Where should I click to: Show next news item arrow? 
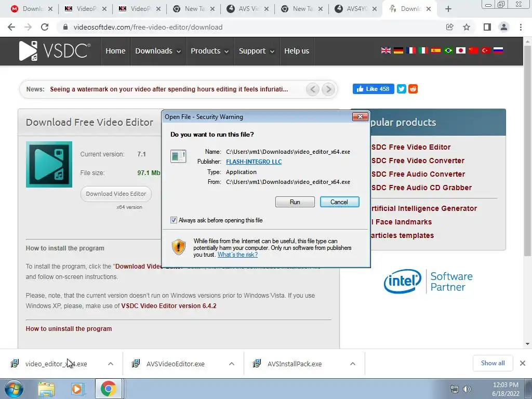(x=328, y=89)
